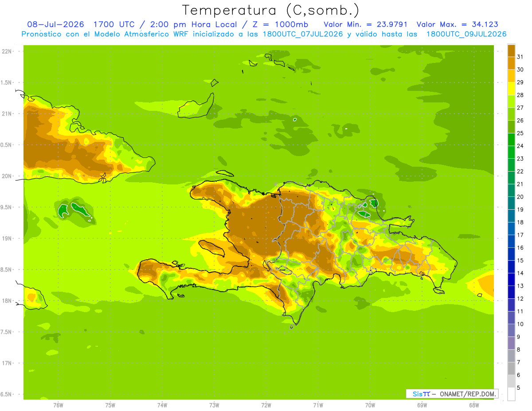The image size is (532, 411).
Task: Click the '1800UTC_09JUL2026' valid-until text
Action: [x=466, y=34]
